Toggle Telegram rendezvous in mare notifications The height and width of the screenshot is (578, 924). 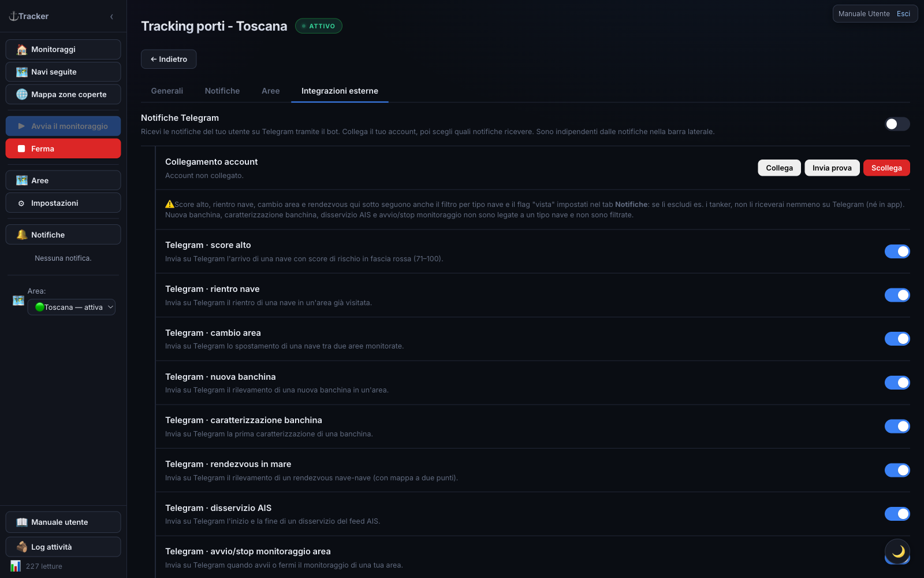897,470
